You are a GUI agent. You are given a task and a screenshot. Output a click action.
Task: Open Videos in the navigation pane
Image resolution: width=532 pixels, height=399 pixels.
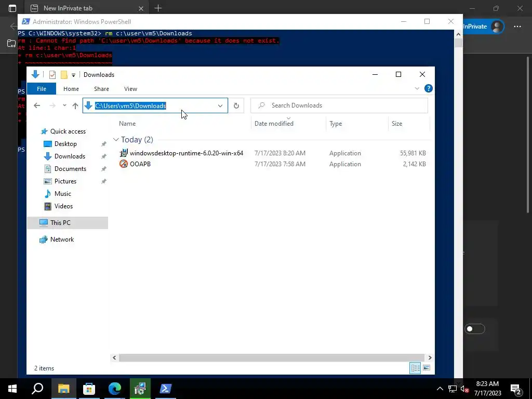(63, 206)
